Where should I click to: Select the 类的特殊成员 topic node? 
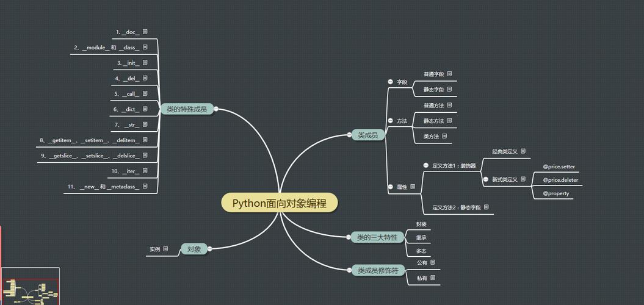(186, 110)
